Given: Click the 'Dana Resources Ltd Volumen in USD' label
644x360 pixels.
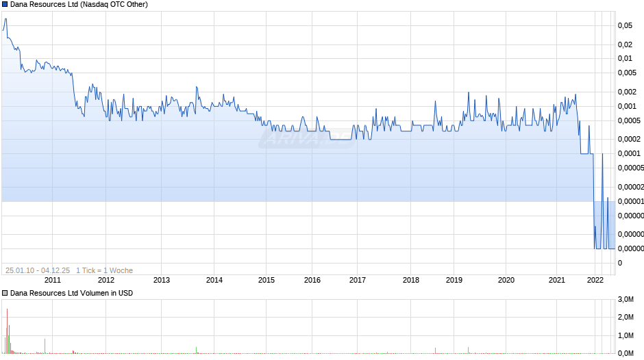Looking at the screenshot, I should pos(71,293).
